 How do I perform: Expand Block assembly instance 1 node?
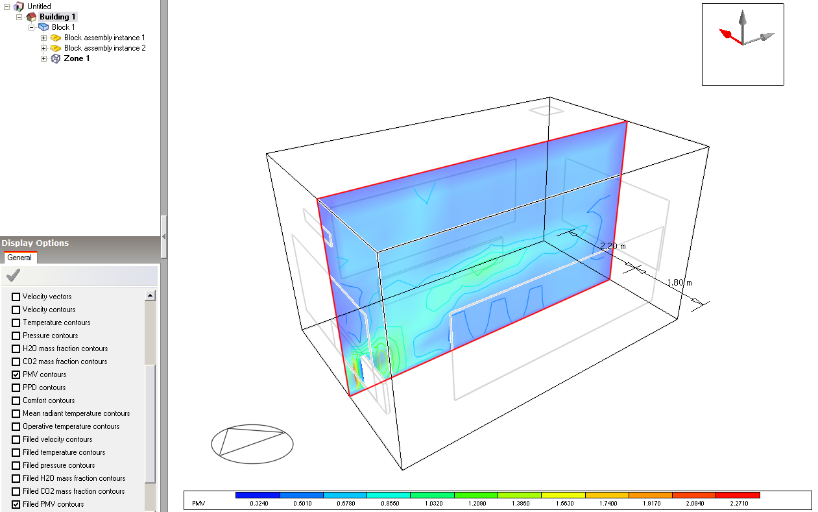[44, 38]
